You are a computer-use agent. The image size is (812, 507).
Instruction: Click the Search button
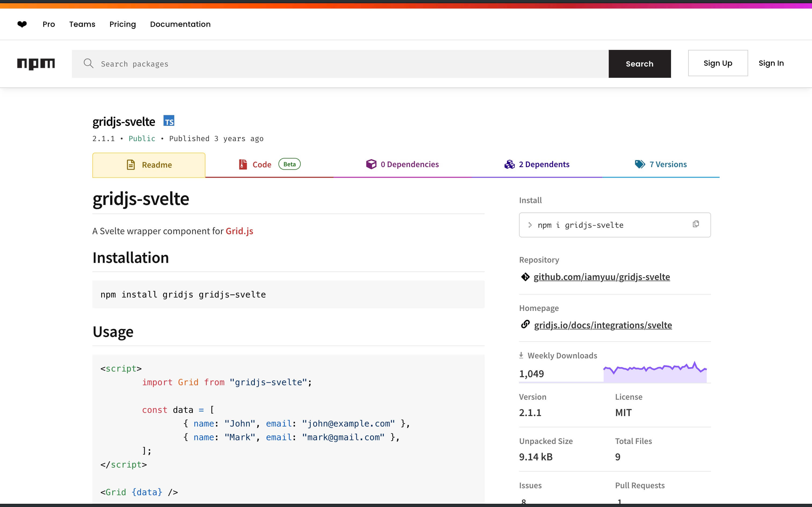(x=639, y=63)
